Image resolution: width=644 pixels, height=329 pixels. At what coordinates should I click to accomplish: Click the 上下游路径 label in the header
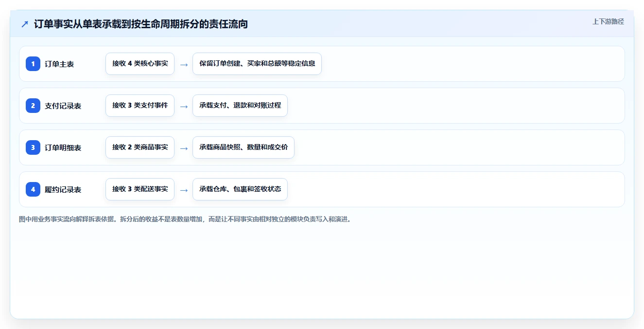pyautogui.click(x=608, y=21)
